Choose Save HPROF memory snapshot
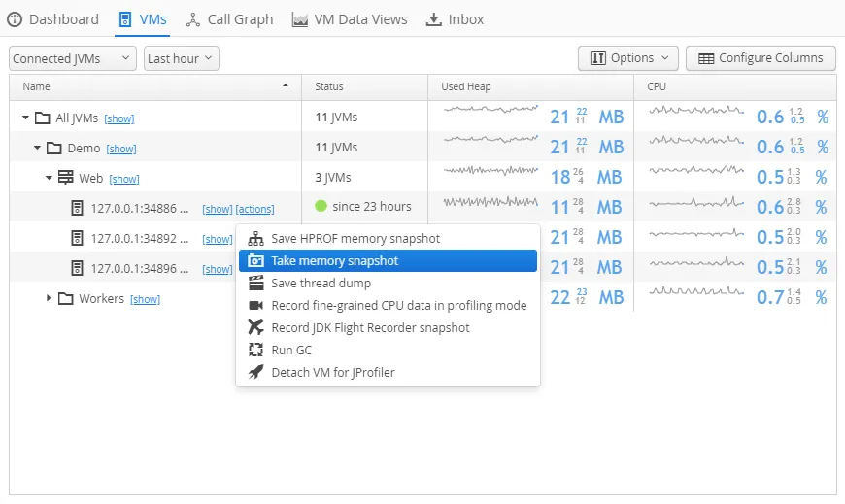845x504 pixels. [388, 238]
